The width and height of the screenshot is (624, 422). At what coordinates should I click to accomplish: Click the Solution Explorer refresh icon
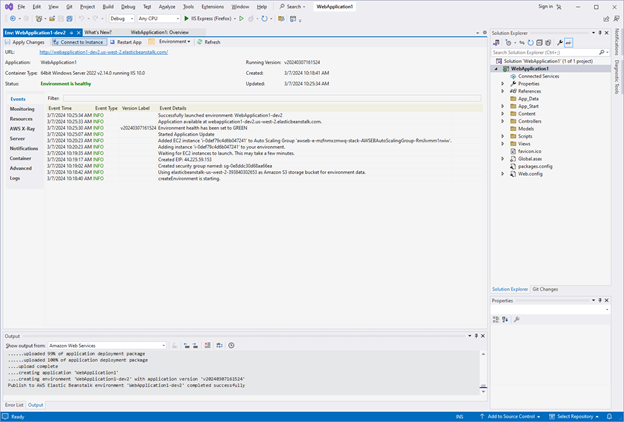530,43
